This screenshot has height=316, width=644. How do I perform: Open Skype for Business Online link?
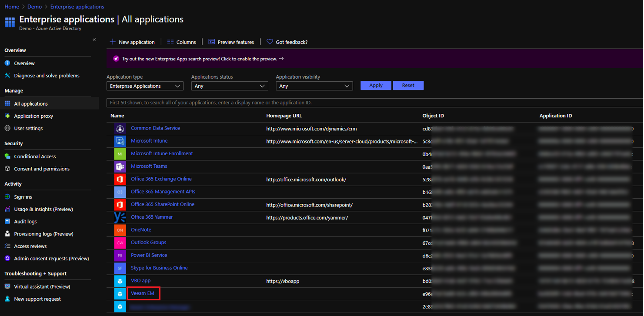(x=159, y=268)
